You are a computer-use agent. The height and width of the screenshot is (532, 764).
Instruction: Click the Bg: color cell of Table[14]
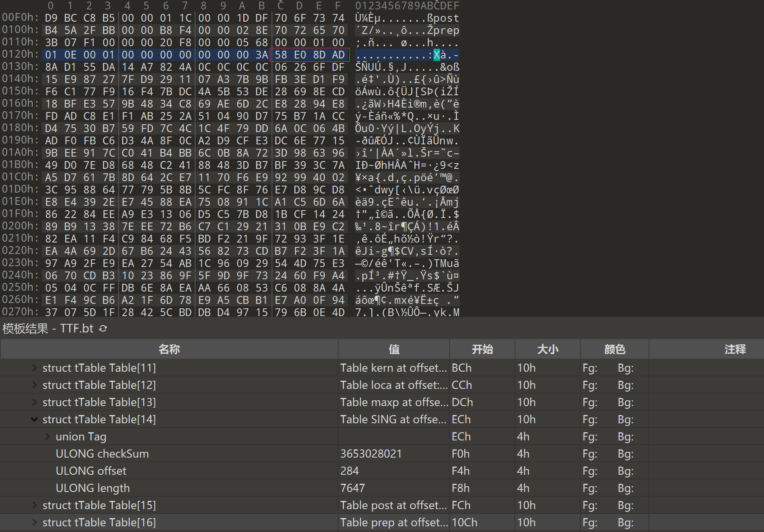(x=626, y=419)
